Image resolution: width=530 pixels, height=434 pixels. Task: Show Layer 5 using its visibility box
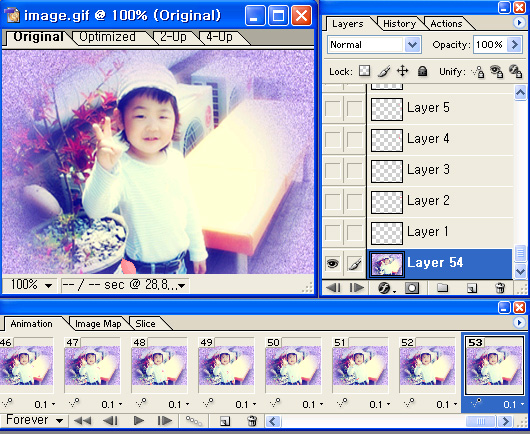point(333,109)
